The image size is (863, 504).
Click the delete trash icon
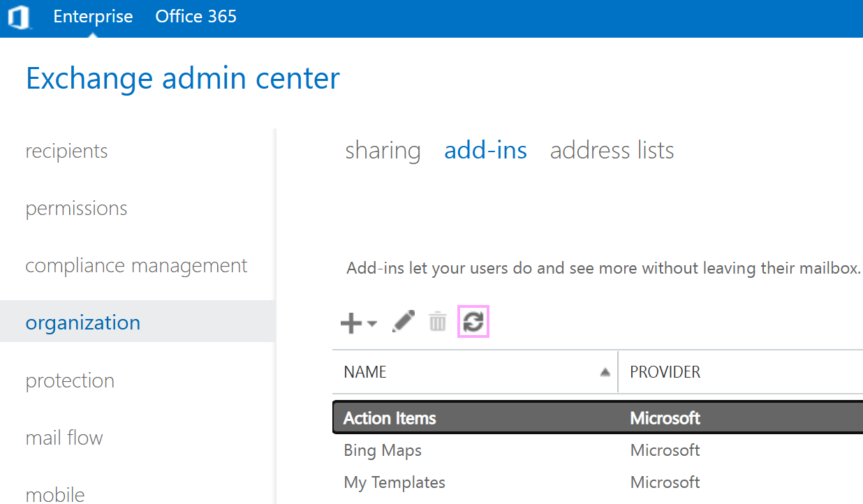[437, 322]
